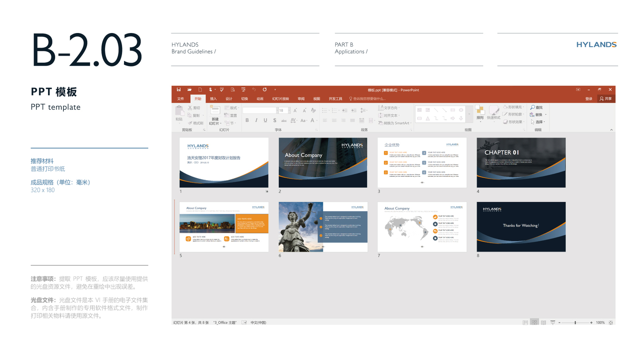This screenshot has width=644, height=362.
Task: Switch to the Slide Show tab (幻灯片放映)
Action: [281, 99]
